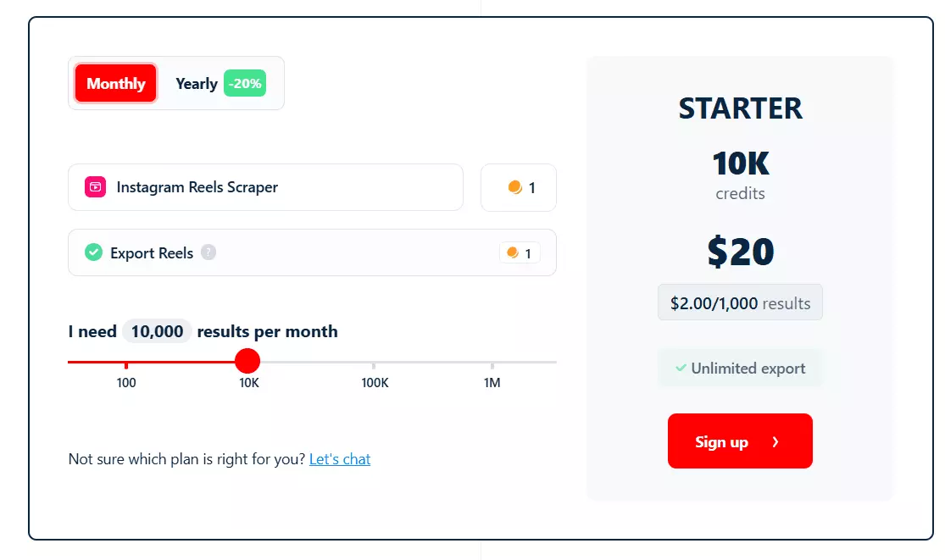
Task: Click the Monthly tab in the billing switcher
Action: (114, 83)
